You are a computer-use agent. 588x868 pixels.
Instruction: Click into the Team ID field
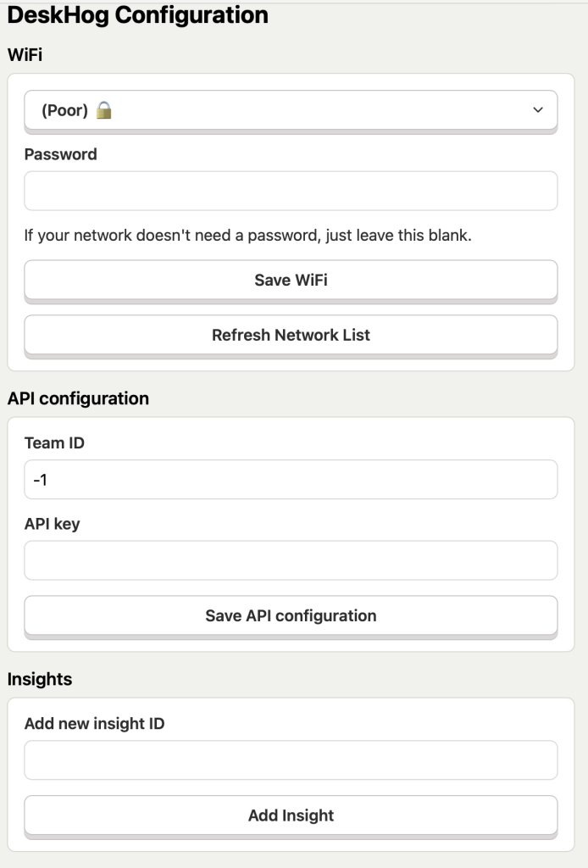pos(291,480)
